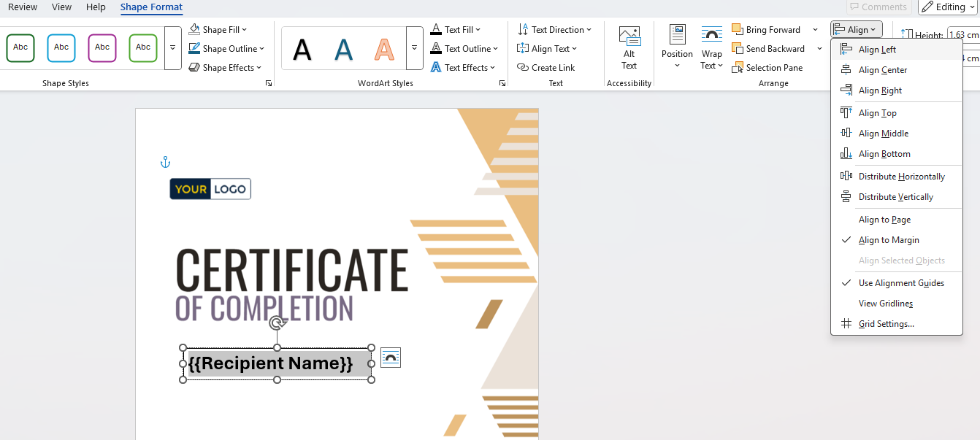980x440 pixels.
Task: Open the Shape Effects dropdown
Action: (225, 68)
